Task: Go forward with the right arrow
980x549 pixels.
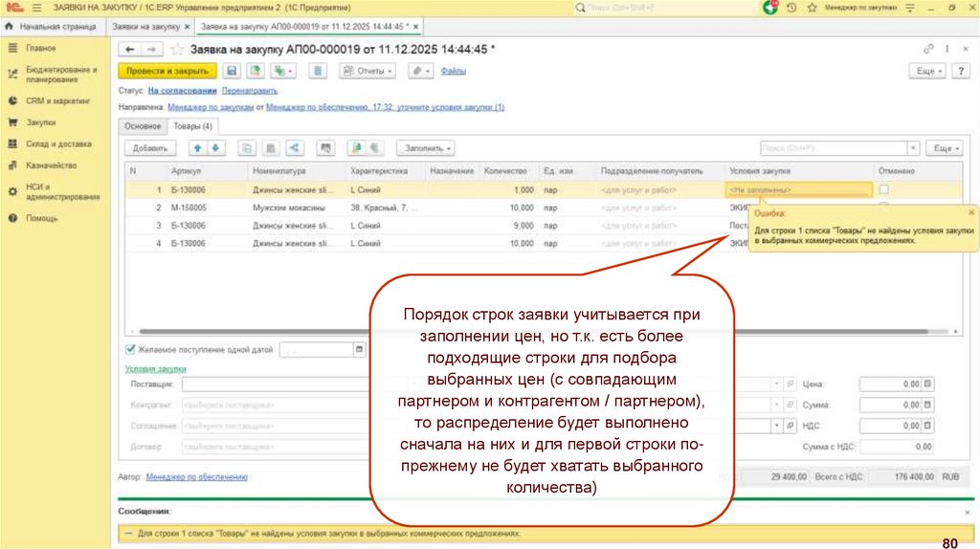Action: pos(151,50)
